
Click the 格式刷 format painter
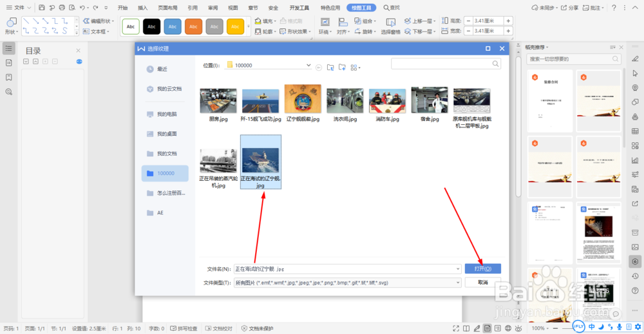[291, 21]
